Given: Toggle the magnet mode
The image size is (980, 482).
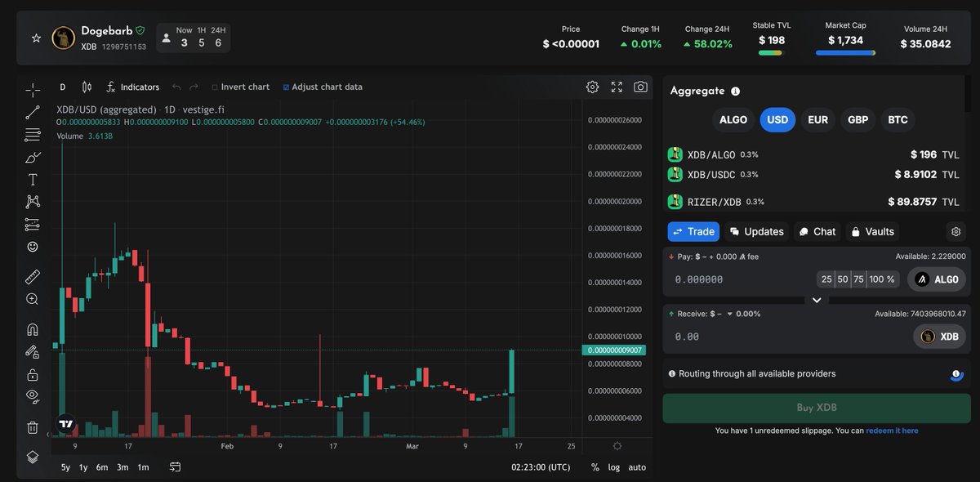Looking at the screenshot, I should [x=33, y=329].
